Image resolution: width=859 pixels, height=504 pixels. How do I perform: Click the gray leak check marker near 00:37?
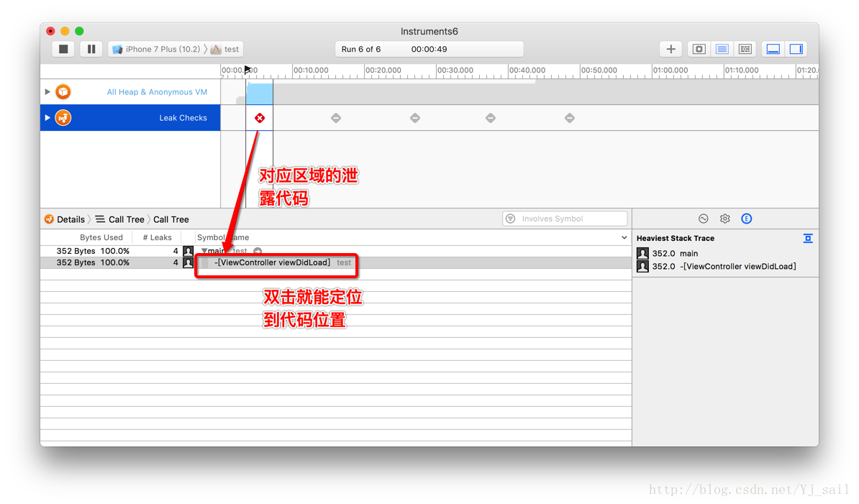(491, 118)
